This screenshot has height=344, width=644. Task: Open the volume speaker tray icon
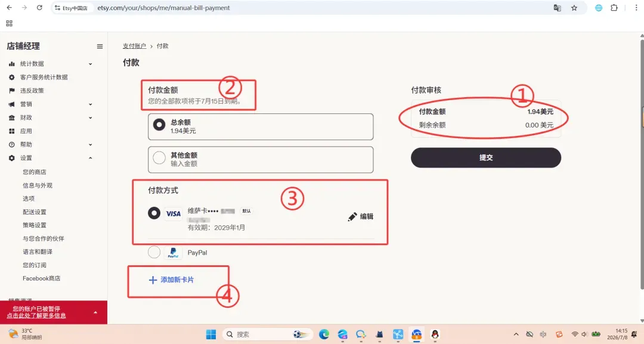pos(584,334)
